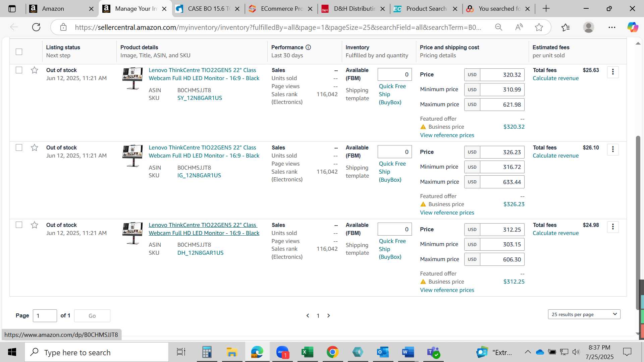Edit Minimum price field showing 316.72
This screenshot has width=644, height=362.
(x=502, y=167)
